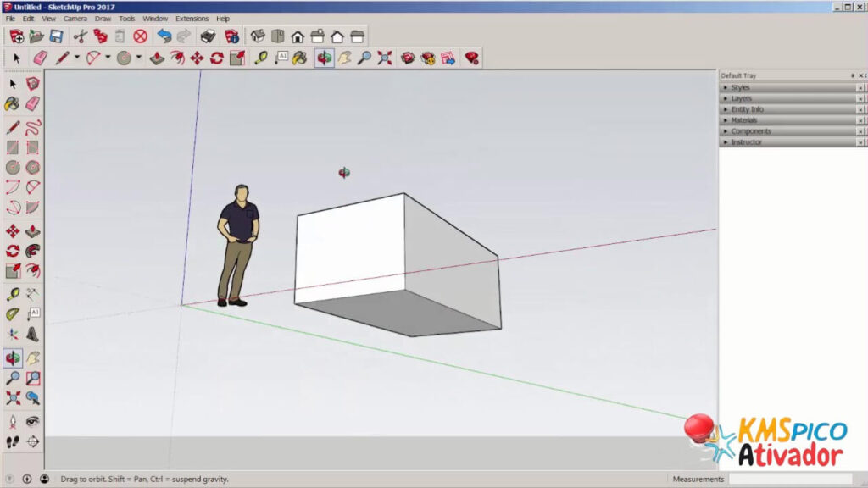Image resolution: width=868 pixels, height=488 pixels.
Task: Click the geo-location status bar icon
Action: [x=11, y=479]
